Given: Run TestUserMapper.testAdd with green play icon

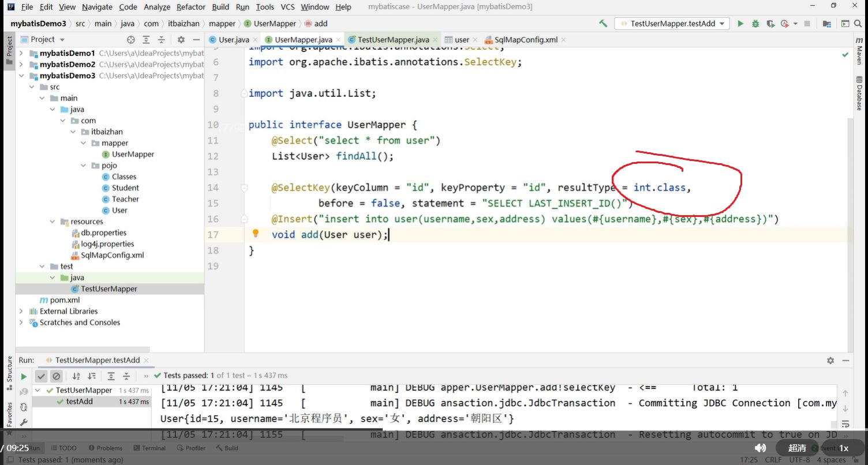Looking at the screenshot, I should [x=740, y=24].
